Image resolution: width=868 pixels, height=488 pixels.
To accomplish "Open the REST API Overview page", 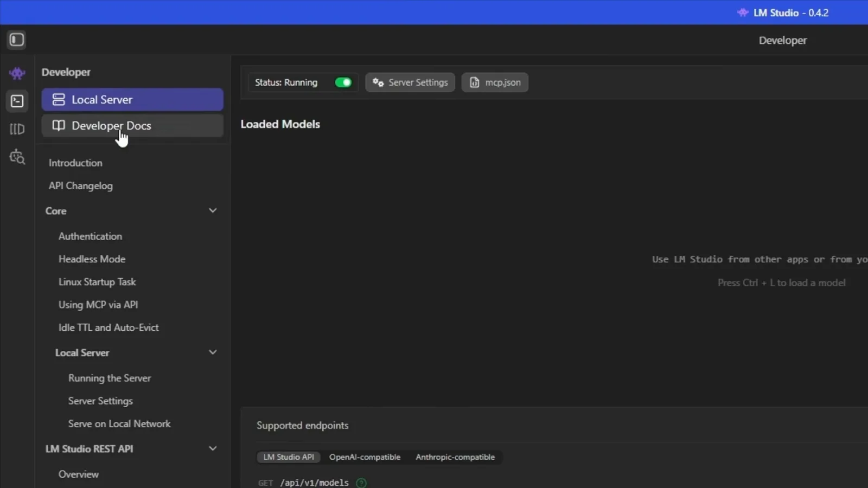I will pos(79,474).
